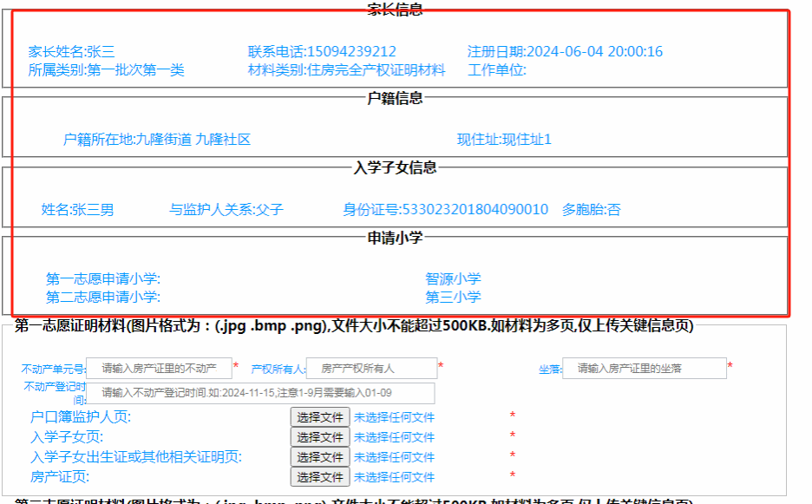Click the 材料类别:住房完全产权证明材料 text
Screen dimensions: 812x504
(x=346, y=70)
